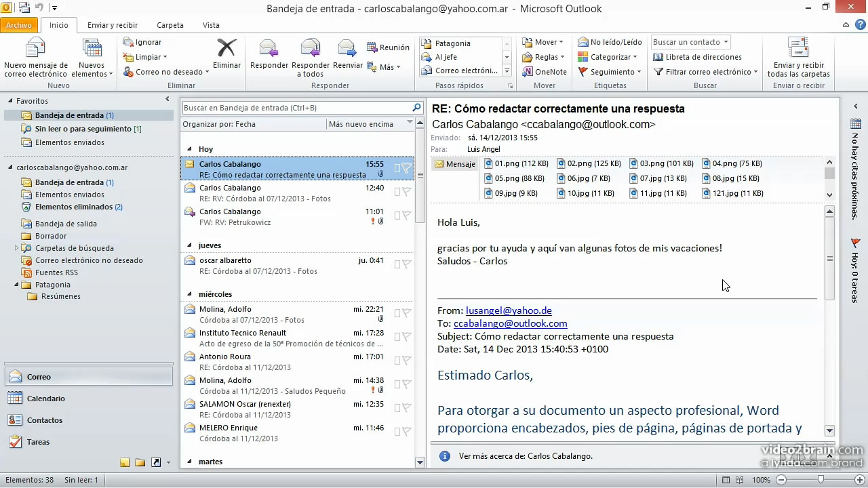This screenshot has height=488, width=868.
Task: Open the Seguimiento flag menu
Action: click(x=610, y=72)
